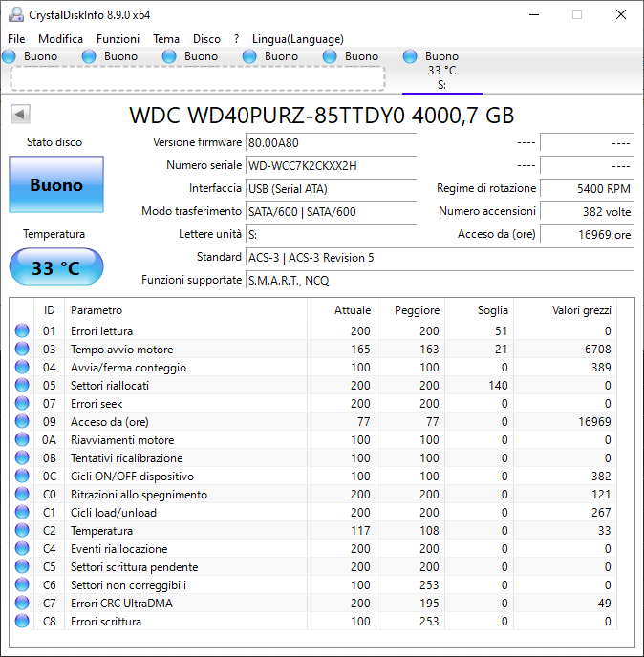Click status orb for row 0C Cicli ON/OFF
The image size is (644, 657).
coord(22,476)
